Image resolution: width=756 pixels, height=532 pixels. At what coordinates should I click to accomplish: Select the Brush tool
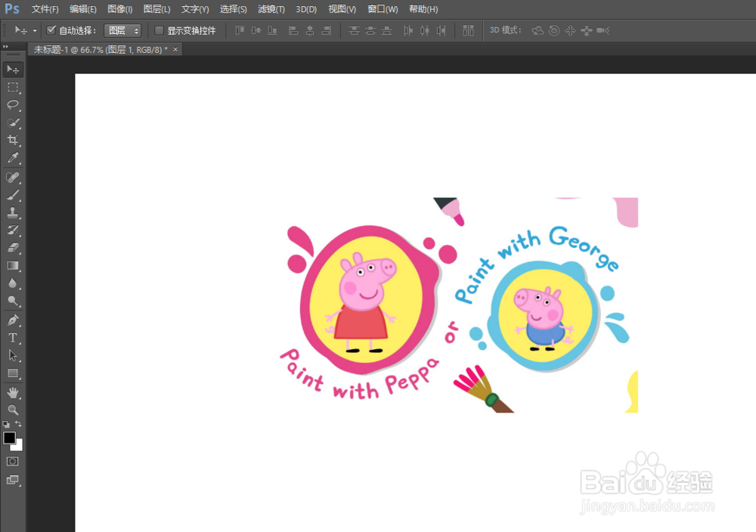[13, 195]
